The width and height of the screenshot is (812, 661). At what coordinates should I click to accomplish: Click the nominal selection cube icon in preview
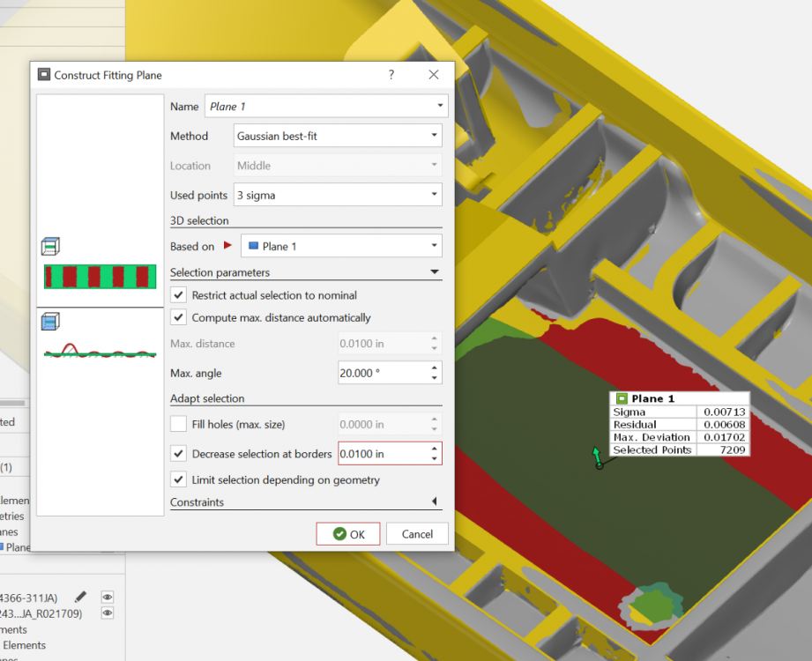(x=50, y=247)
